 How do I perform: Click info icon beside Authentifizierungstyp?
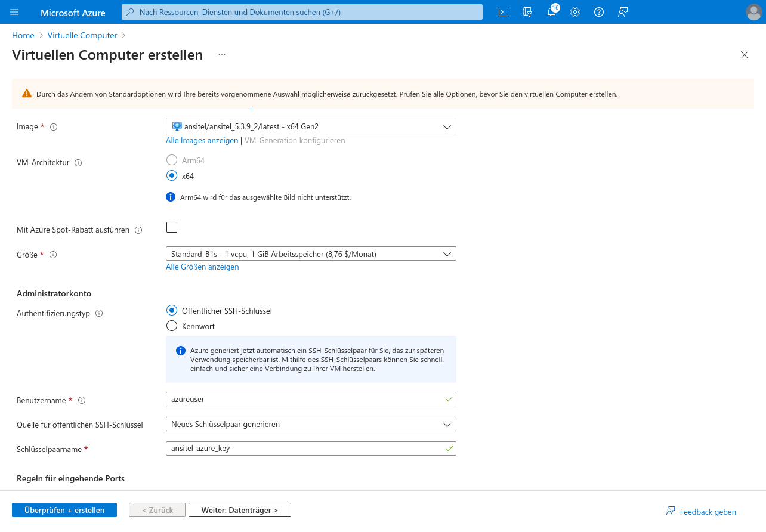coord(99,313)
